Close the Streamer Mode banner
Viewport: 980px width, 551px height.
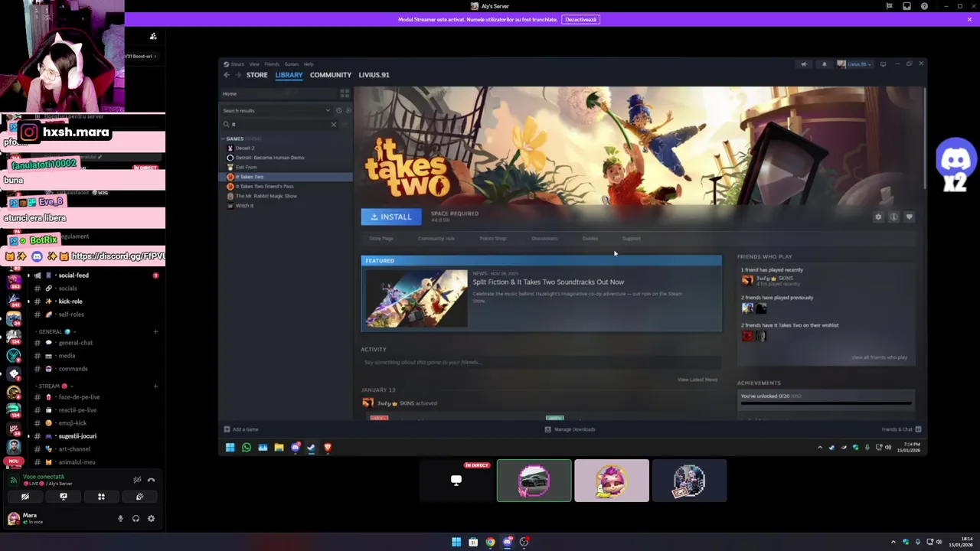pyautogui.click(x=969, y=19)
